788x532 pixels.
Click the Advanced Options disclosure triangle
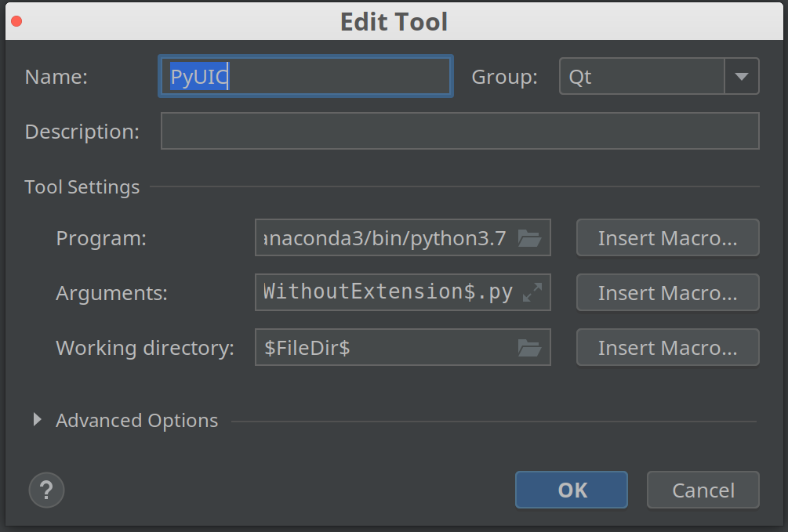coord(36,420)
